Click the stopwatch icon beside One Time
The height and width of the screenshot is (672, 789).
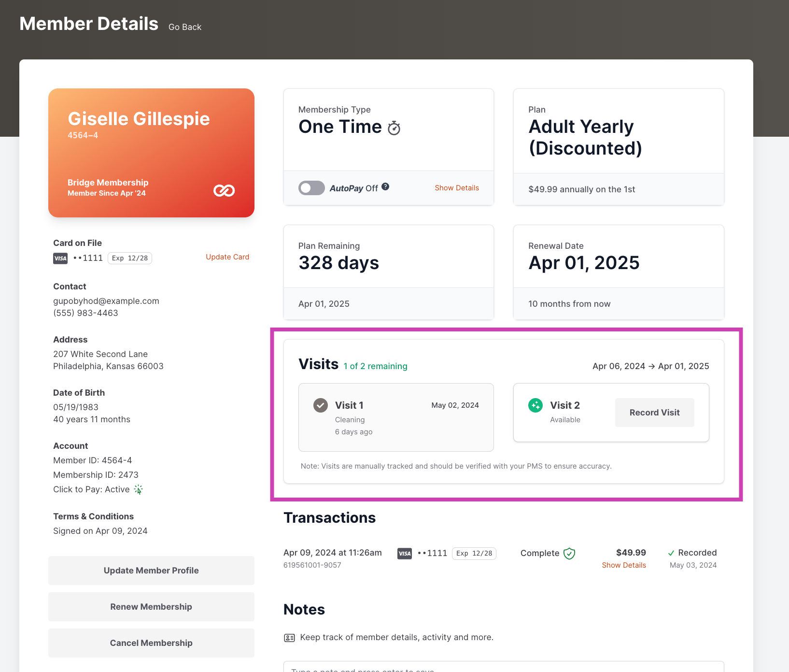394,128
